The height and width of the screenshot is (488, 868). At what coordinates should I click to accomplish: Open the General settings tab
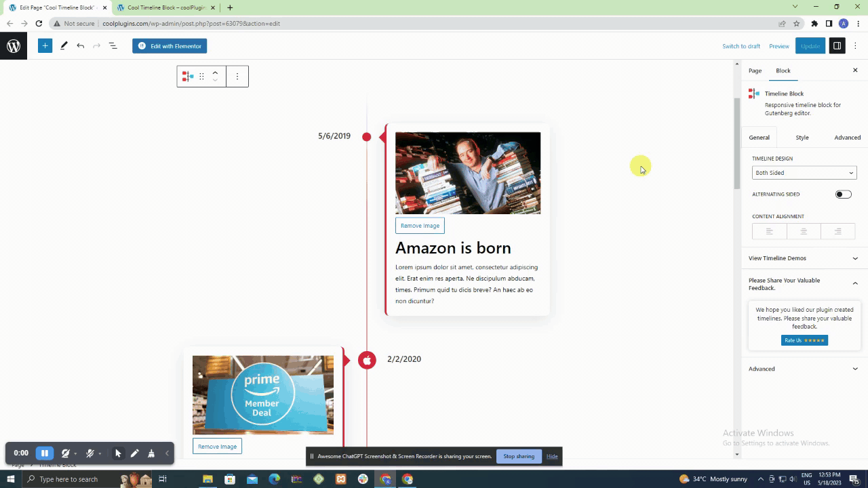[x=759, y=138]
